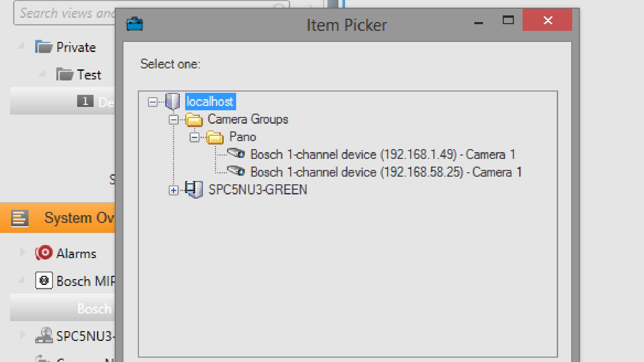Image resolution: width=644 pixels, height=362 pixels.
Task: Expand the SPC5NU3-GREEN node
Action: 173,190
